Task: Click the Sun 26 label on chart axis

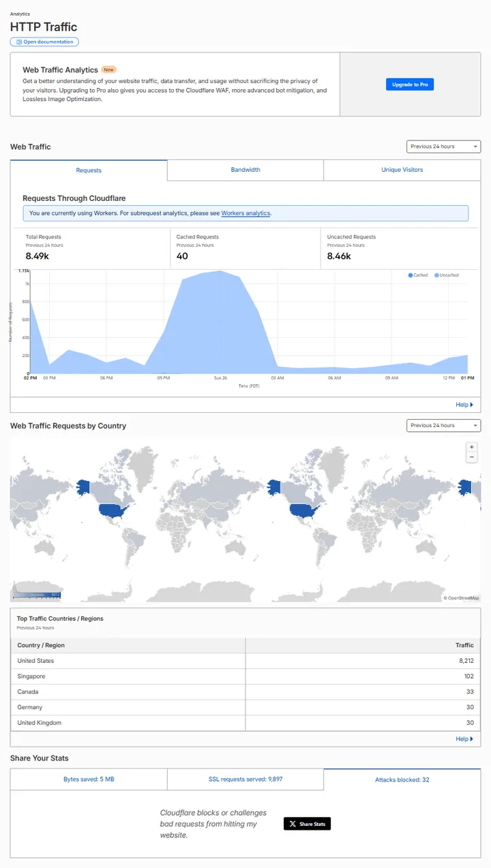Action: coord(220,377)
